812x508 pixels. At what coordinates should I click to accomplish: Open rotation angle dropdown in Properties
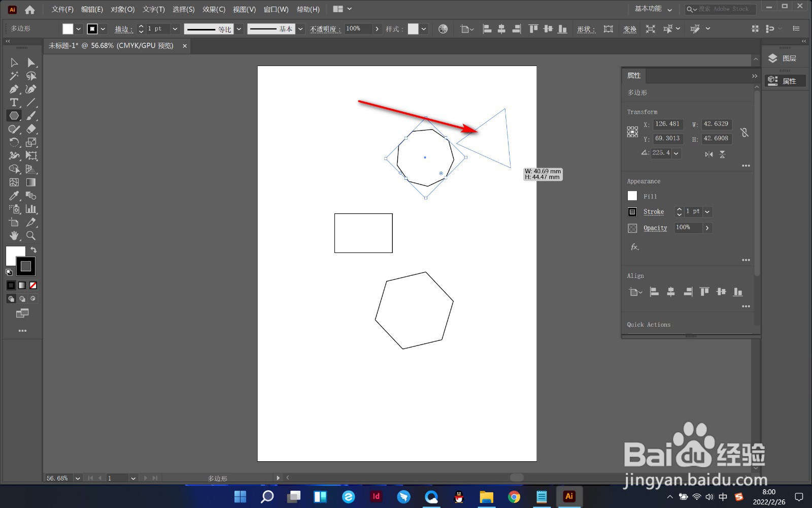[x=676, y=153]
